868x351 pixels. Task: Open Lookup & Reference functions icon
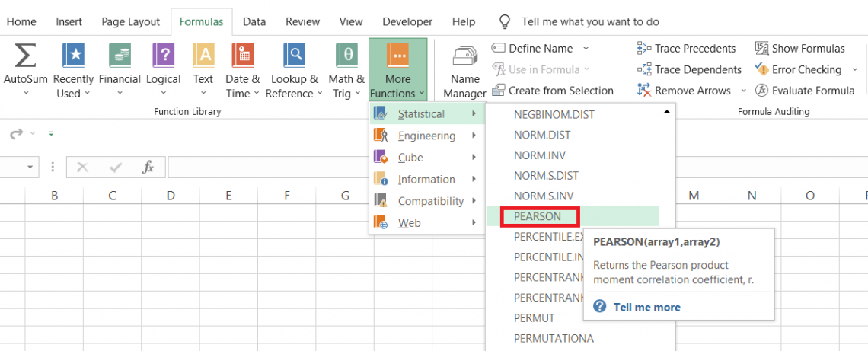[294, 56]
